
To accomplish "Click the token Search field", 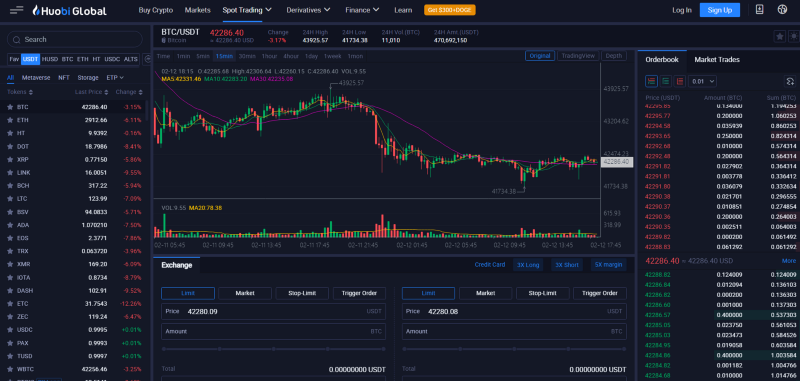I will coord(74,39).
